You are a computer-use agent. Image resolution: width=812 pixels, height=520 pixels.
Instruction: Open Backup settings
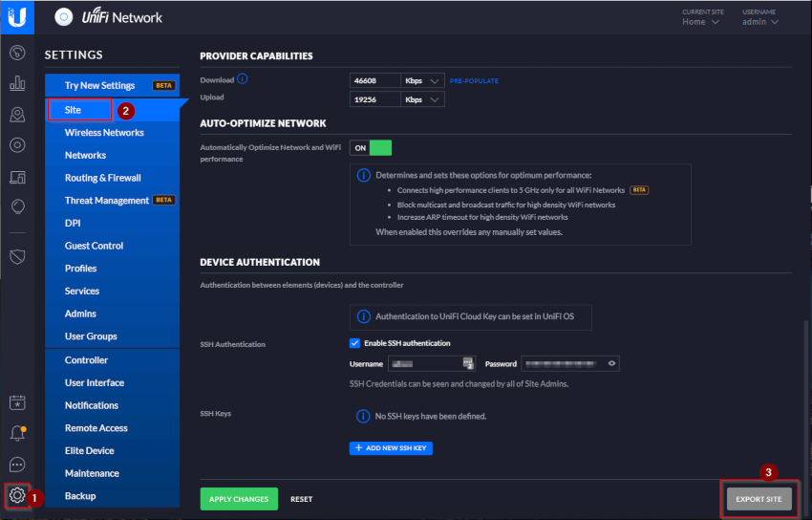pyautogui.click(x=113, y=496)
